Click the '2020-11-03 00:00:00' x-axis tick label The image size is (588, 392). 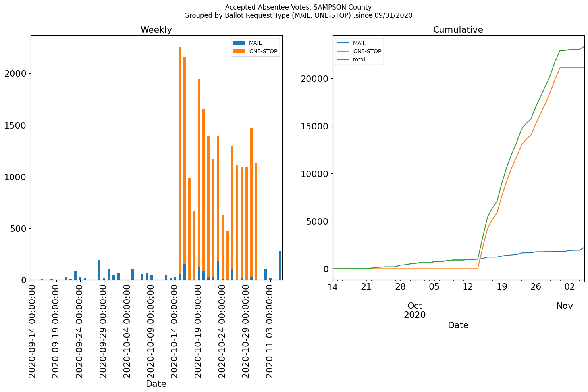pos(270,331)
